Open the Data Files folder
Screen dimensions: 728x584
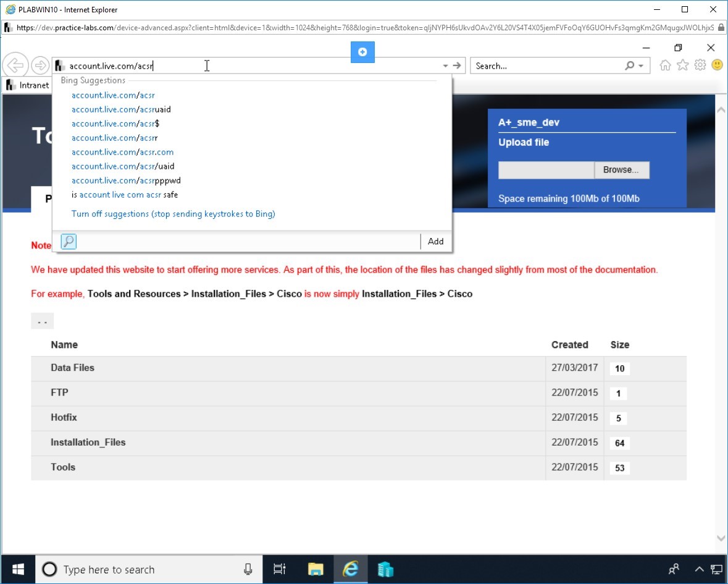point(72,368)
